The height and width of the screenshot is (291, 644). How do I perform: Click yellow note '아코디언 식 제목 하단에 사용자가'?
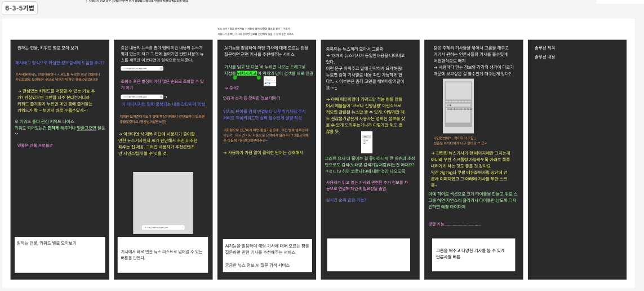coord(157,143)
